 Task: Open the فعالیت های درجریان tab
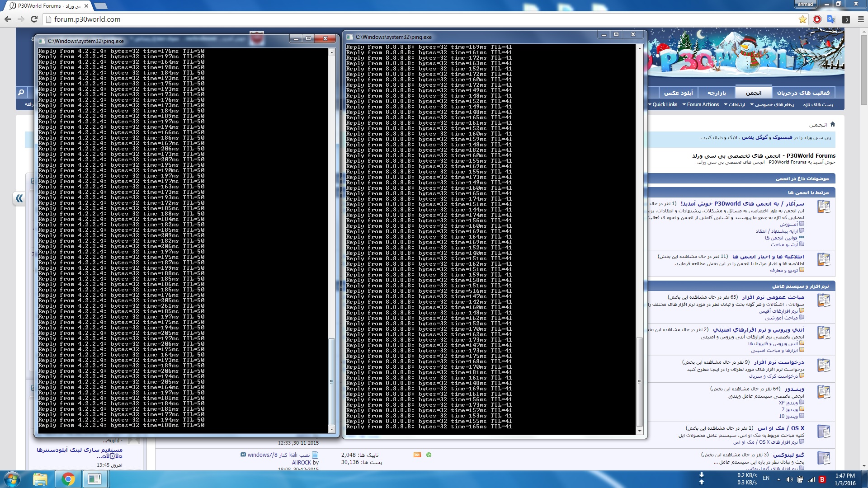[x=803, y=93]
